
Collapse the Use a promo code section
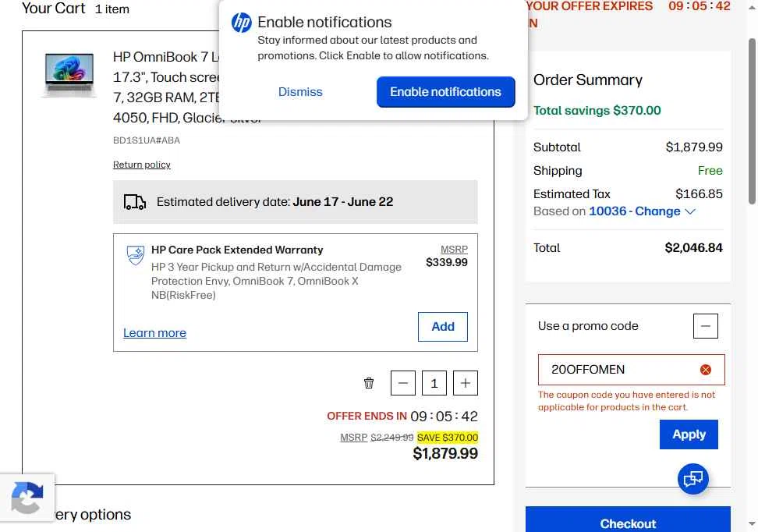pyautogui.click(x=705, y=326)
